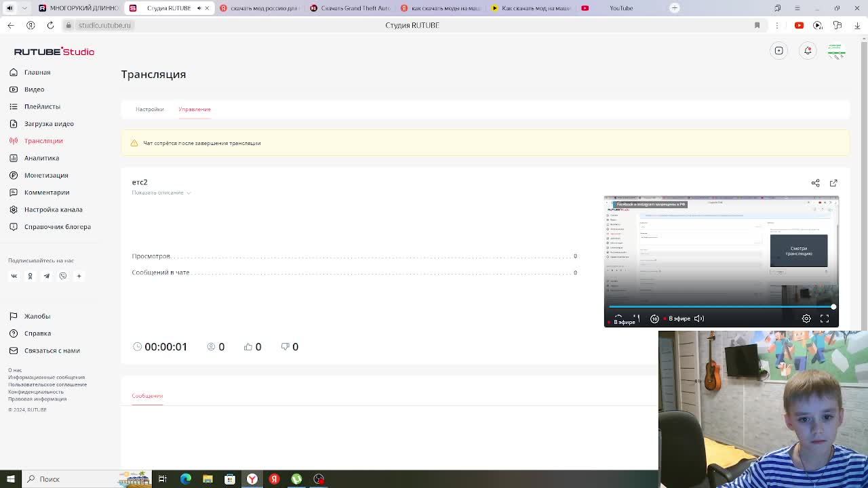The width and height of the screenshot is (868, 488).
Task: Open Task View on the taskbar
Action: [163, 479]
